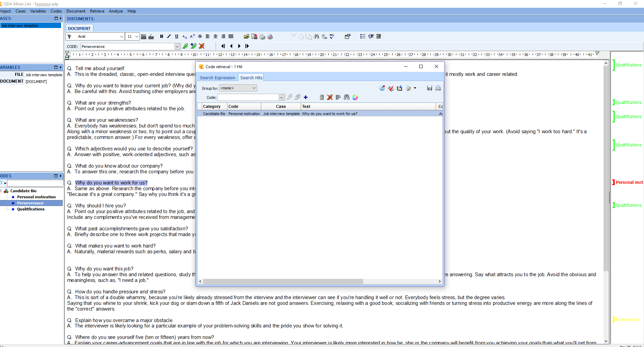Go to next coded segment

pos(239,46)
